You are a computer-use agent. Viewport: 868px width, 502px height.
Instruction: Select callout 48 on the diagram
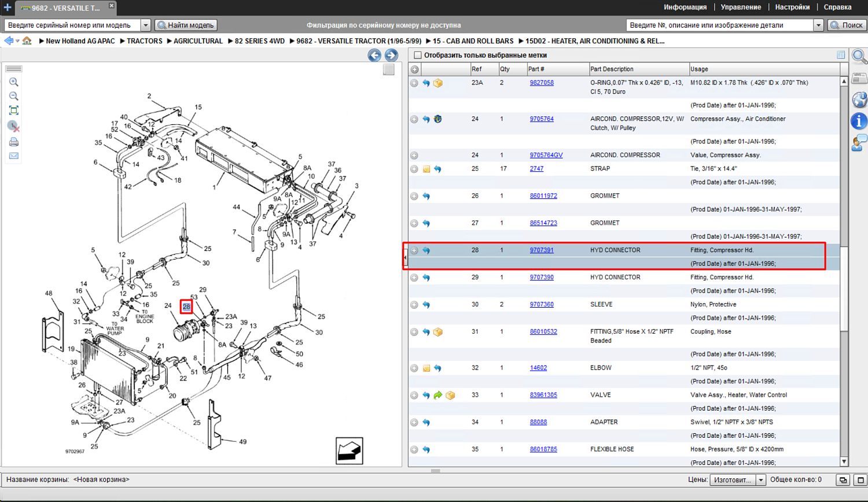click(49, 293)
